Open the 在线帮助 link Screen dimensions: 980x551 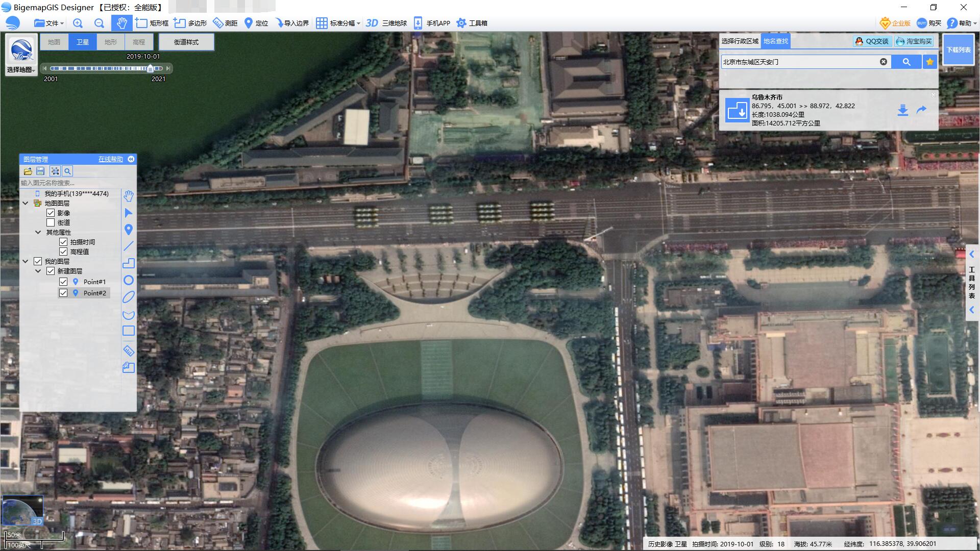[110, 159]
